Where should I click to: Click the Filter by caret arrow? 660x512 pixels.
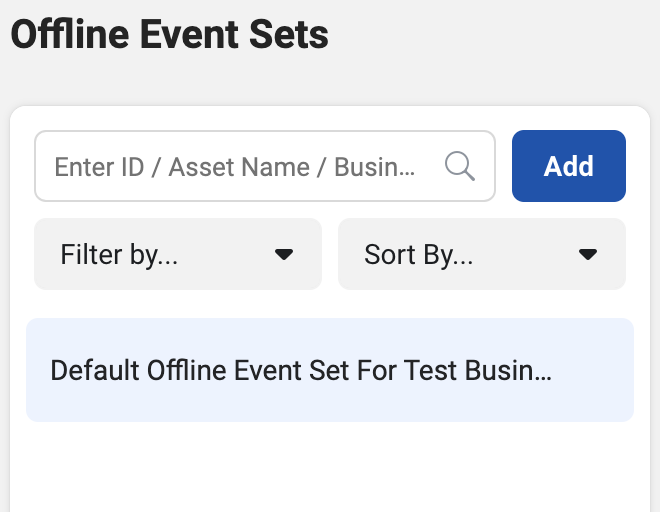[284, 254]
